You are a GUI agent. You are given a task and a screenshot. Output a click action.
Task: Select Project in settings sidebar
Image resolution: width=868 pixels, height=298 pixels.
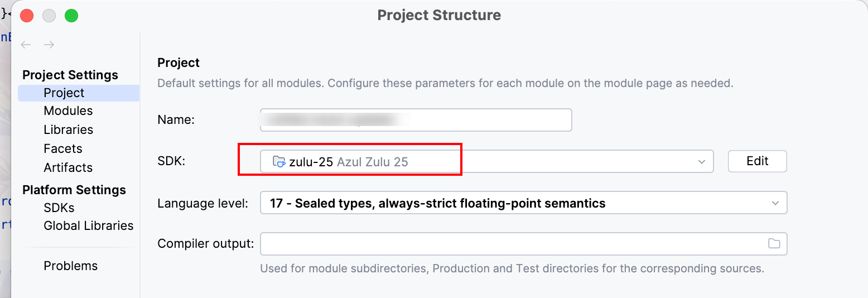(x=64, y=93)
